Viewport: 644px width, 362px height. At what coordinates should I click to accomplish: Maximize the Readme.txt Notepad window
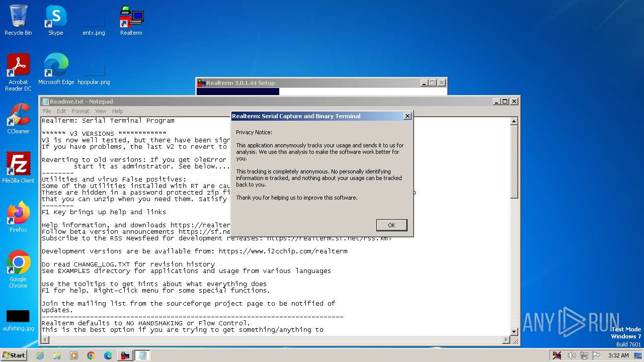click(505, 102)
